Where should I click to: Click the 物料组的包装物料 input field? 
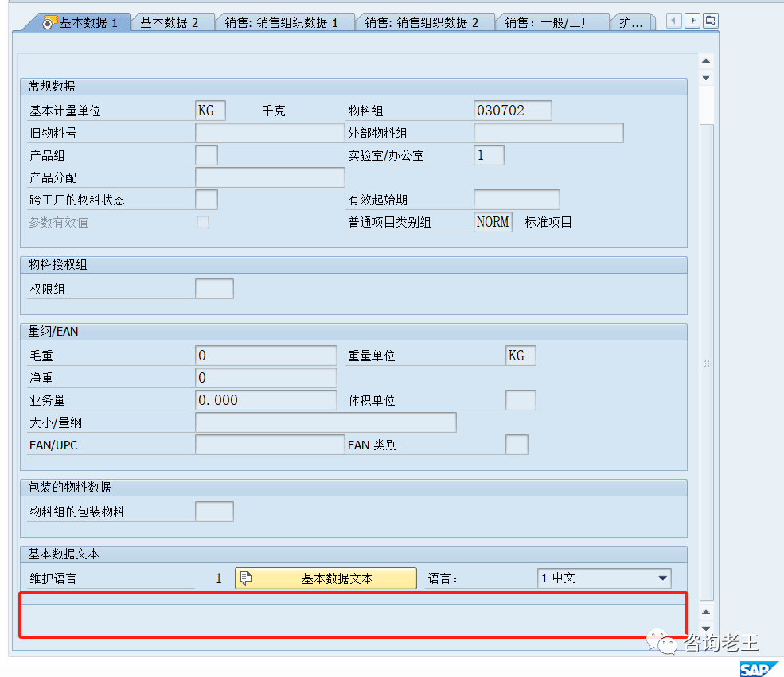pyautogui.click(x=214, y=512)
